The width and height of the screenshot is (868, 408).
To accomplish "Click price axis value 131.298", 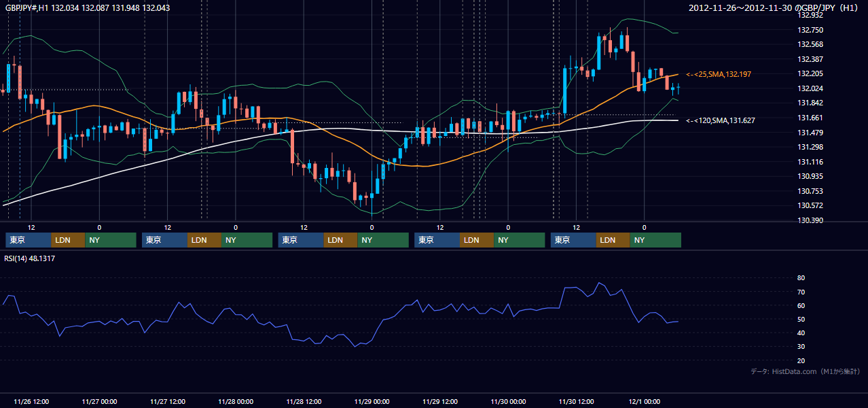I will coord(810,147).
